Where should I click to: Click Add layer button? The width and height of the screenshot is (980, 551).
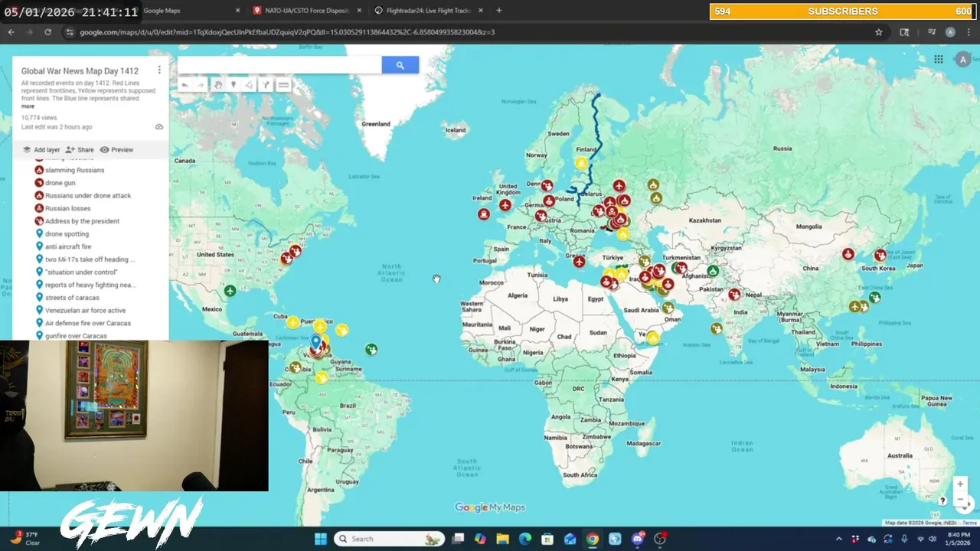point(41,150)
